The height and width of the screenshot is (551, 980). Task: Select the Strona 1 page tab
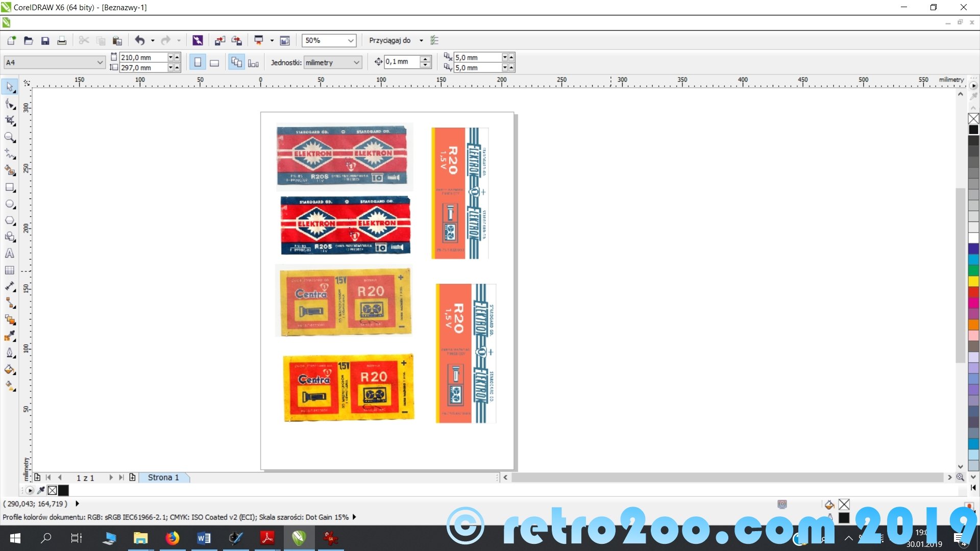click(163, 478)
